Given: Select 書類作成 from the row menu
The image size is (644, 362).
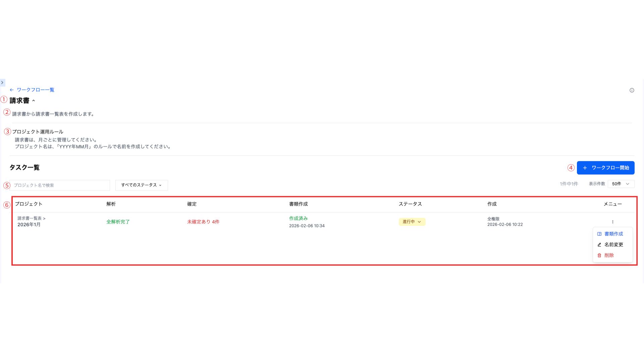Looking at the screenshot, I should (x=613, y=234).
